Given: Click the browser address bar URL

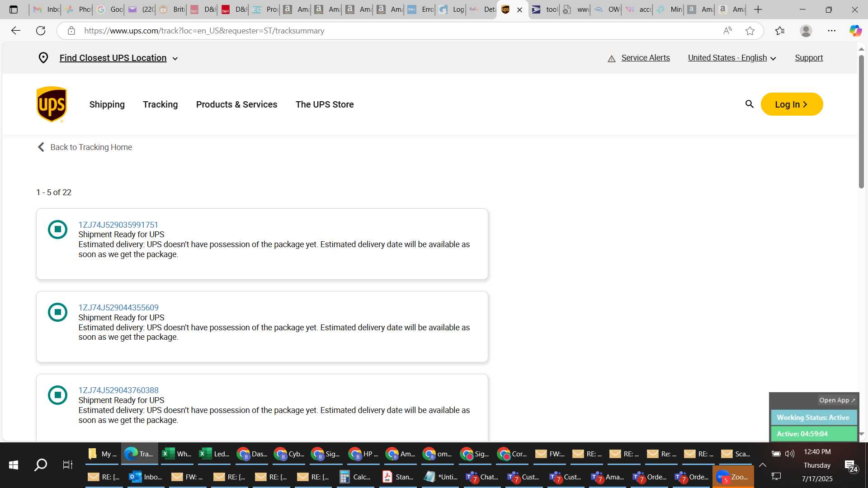Looking at the screenshot, I should [x=204, y=31].
